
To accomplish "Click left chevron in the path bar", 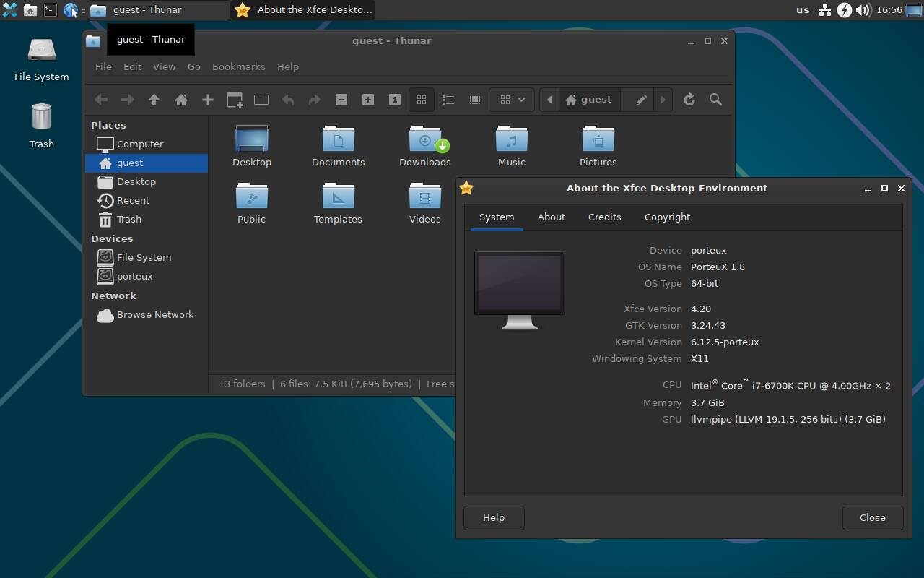I will tap(549, 100).
